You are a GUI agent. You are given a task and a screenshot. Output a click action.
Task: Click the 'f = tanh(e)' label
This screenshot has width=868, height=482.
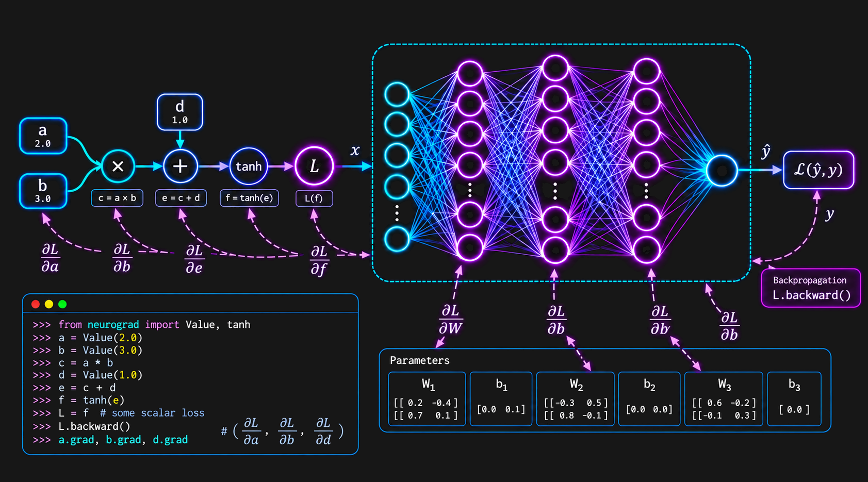249,198
